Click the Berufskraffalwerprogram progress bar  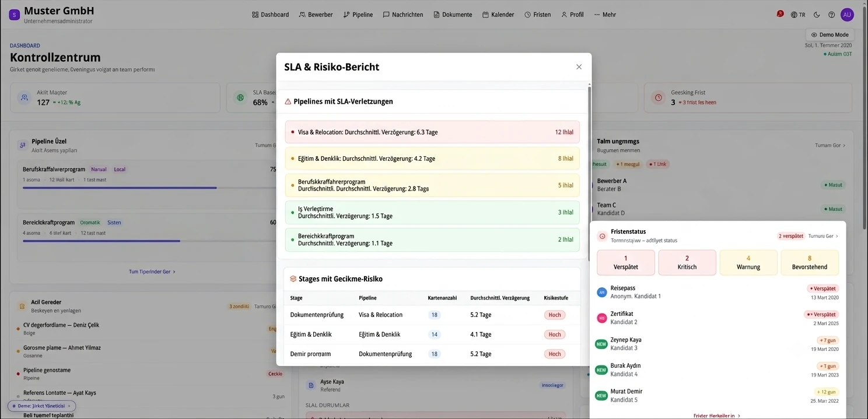click(x=149, y=188)
